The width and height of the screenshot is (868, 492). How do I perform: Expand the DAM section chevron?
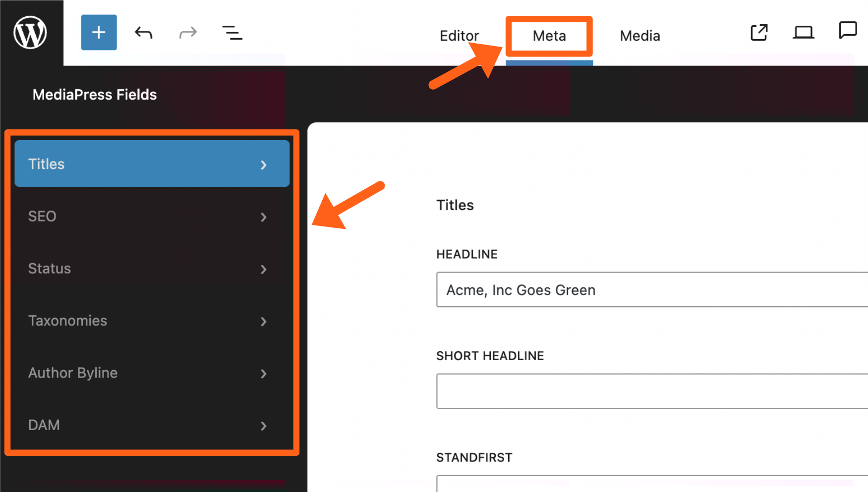tap(263, 426)
